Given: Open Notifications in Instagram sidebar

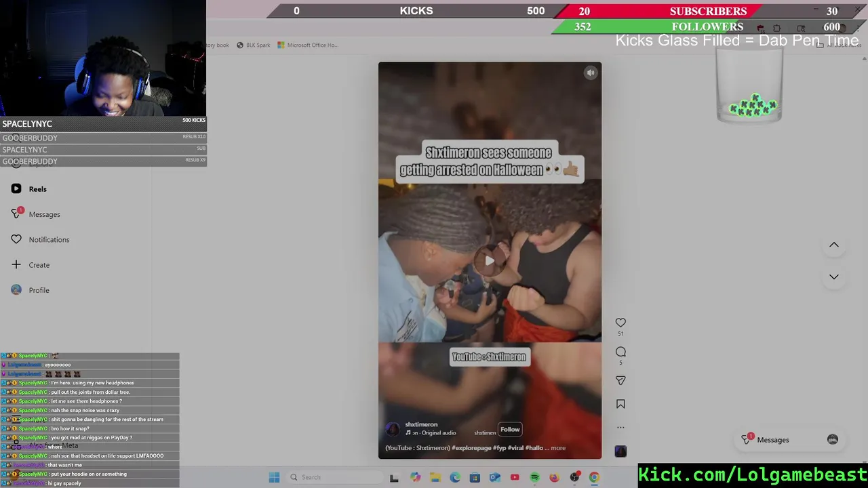Looking at the screenshot, I should (40, 240).
